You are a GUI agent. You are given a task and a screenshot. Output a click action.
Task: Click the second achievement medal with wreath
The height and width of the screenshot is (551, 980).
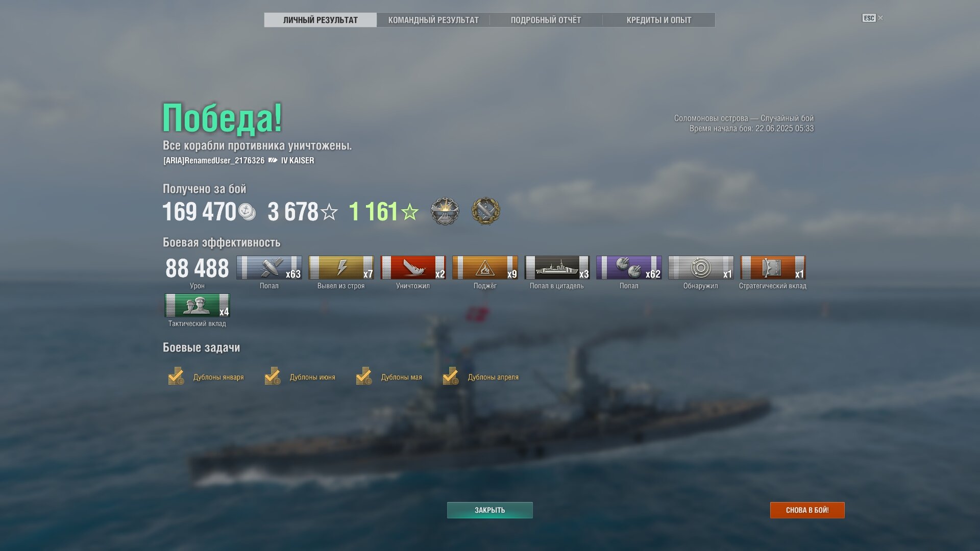[x=485, y=211]
